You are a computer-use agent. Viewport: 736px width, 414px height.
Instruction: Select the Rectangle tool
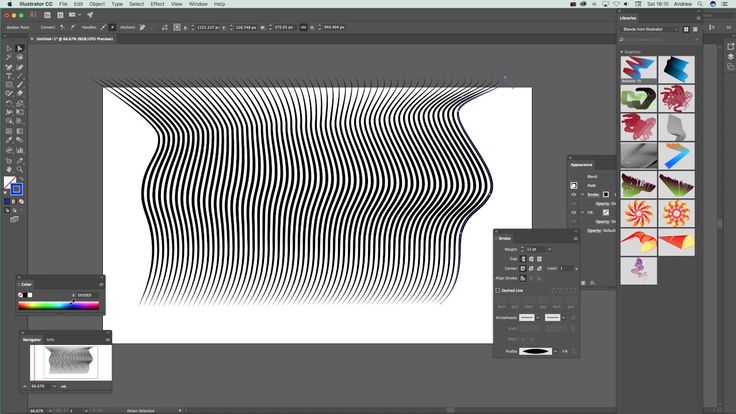coord(9,85)
